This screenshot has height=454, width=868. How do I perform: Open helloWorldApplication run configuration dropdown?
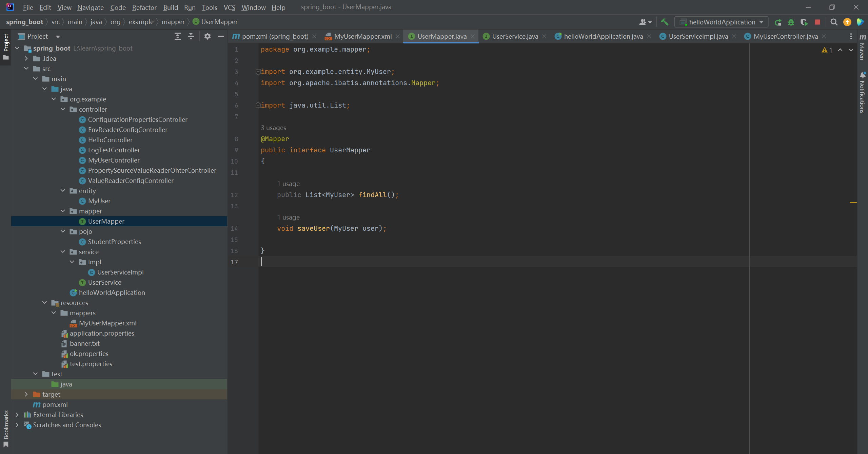722,22
